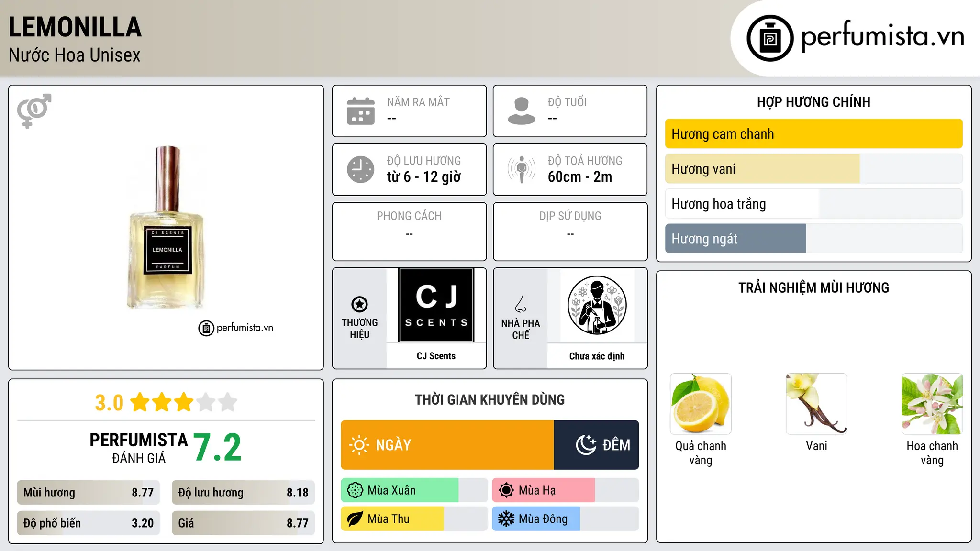
Task: Click the ĐỘ TUỔI label
Action: 567,102
